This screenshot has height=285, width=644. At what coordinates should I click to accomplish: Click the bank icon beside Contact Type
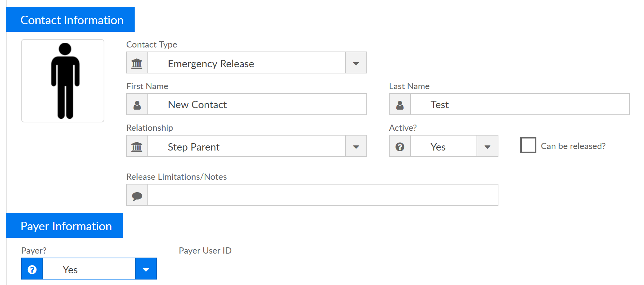pyautogui.click(x=137, y=63)
